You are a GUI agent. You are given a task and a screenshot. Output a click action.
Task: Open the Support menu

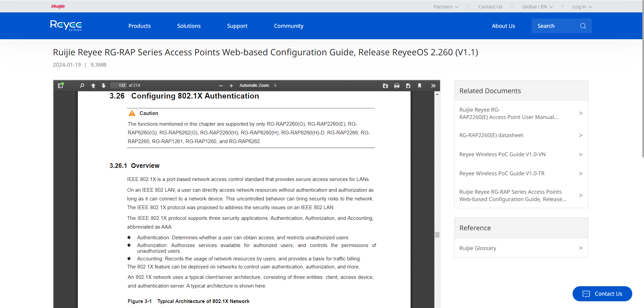pyautogui.click(x=237, y=26)
